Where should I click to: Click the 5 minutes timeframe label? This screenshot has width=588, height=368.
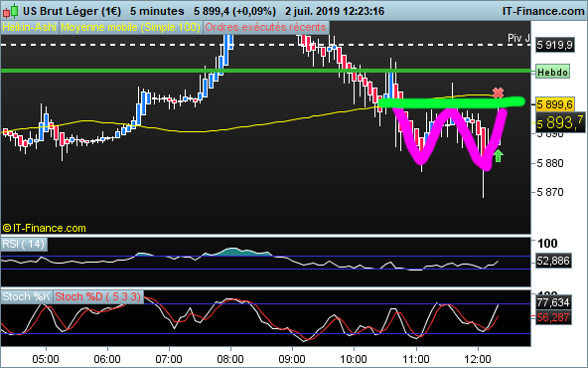tap(157, 11)
